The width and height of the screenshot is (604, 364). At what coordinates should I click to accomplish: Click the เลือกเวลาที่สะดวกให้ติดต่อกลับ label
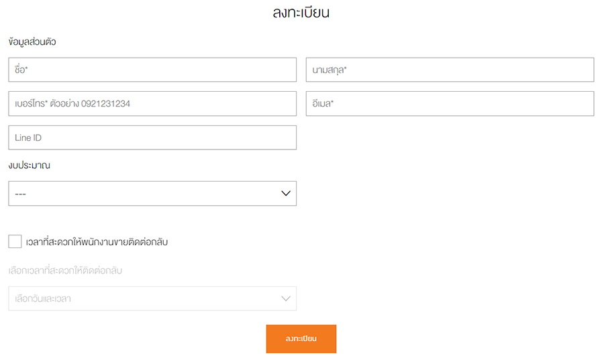[65, 271]
